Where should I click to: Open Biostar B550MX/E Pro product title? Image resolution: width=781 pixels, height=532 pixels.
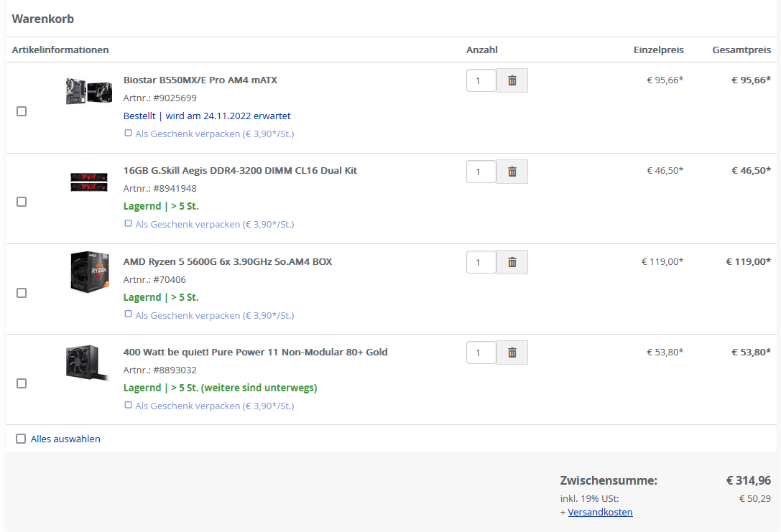pos(200,80)
